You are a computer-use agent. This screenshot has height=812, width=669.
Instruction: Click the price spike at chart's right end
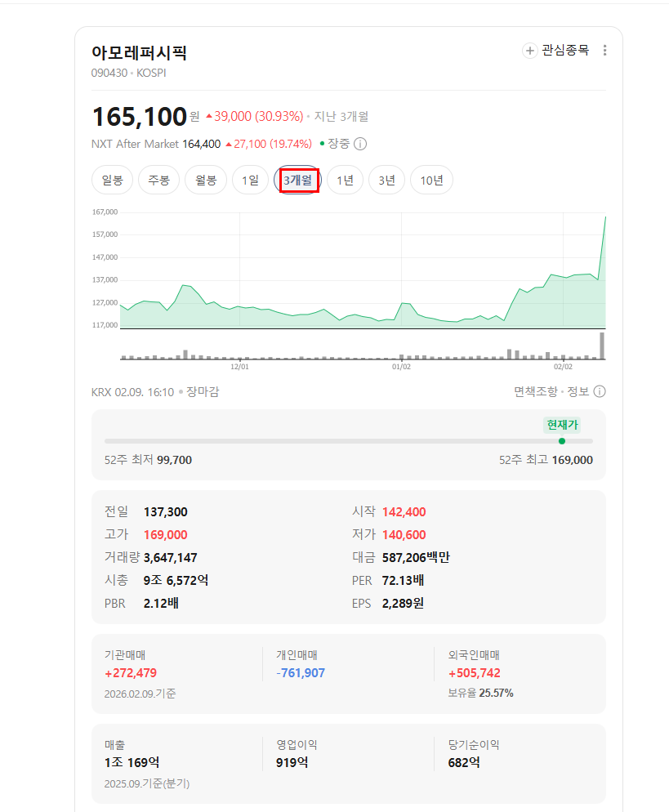pos(604,217)
